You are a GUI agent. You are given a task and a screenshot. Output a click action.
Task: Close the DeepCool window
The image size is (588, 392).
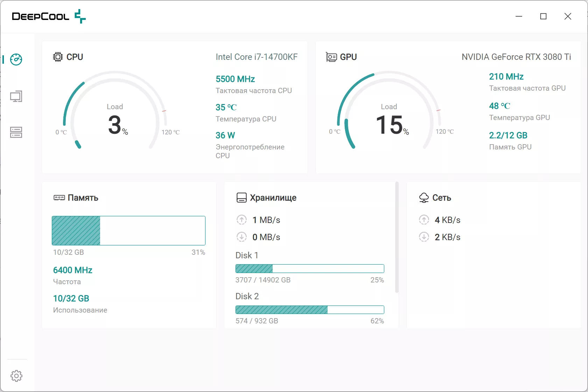(x=568, y=16)
